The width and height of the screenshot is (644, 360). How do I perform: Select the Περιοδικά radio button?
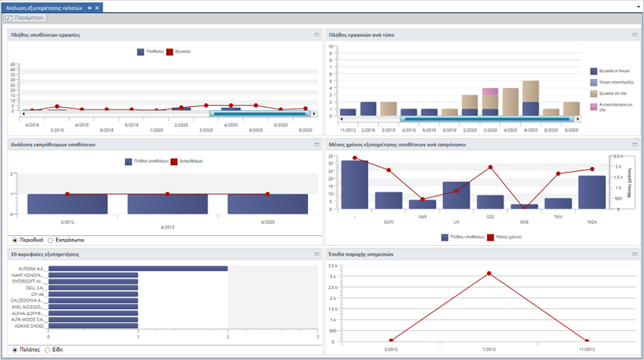point(15,240)
